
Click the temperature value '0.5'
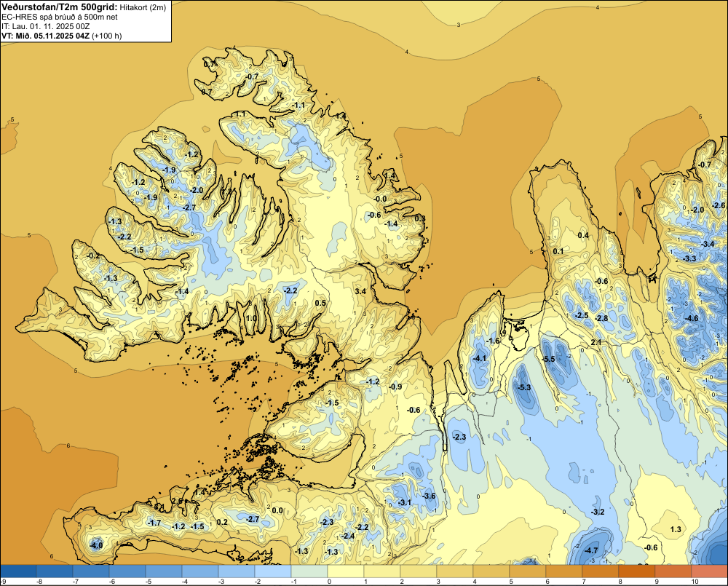[x=320, y=304]
